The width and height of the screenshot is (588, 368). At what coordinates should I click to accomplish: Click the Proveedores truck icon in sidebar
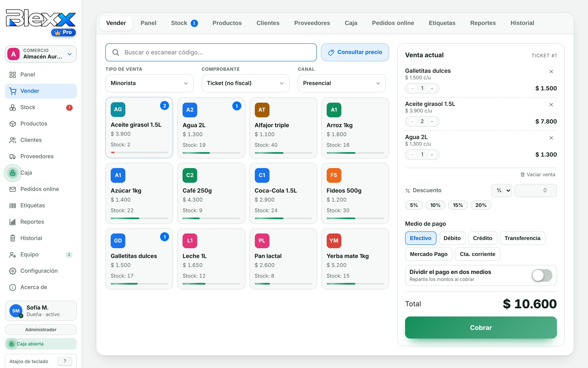point(13,156)
